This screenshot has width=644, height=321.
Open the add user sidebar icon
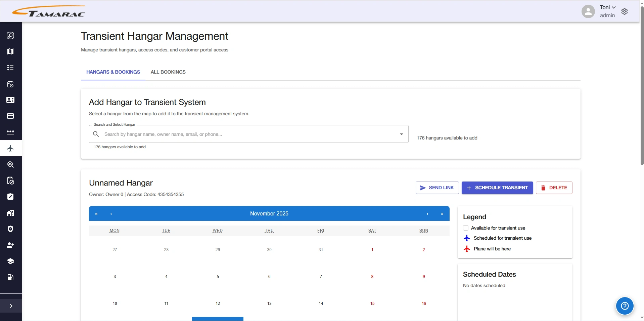(10, 245)
